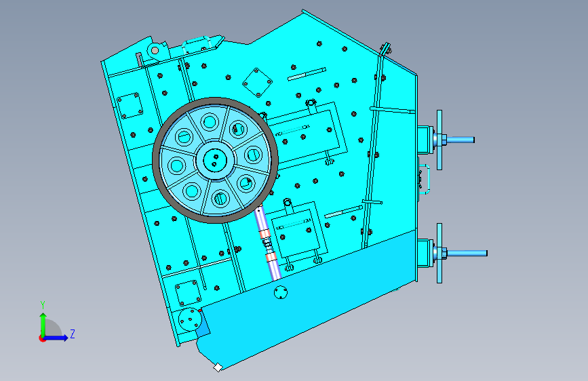
Task: Click the green Y axis arrow of triad
Action: 43,325
